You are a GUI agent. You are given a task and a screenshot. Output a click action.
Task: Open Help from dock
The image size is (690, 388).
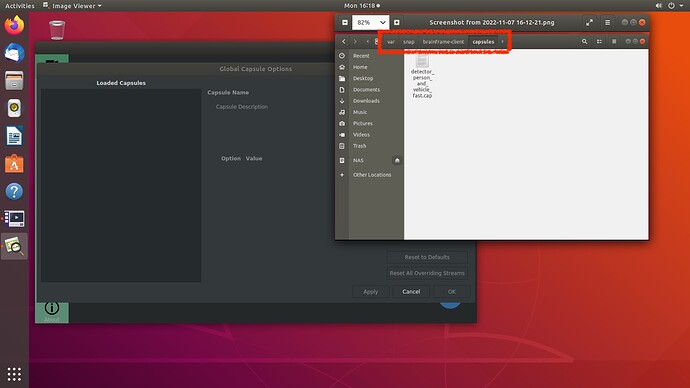pyautogui.click(x=14, y=191)
